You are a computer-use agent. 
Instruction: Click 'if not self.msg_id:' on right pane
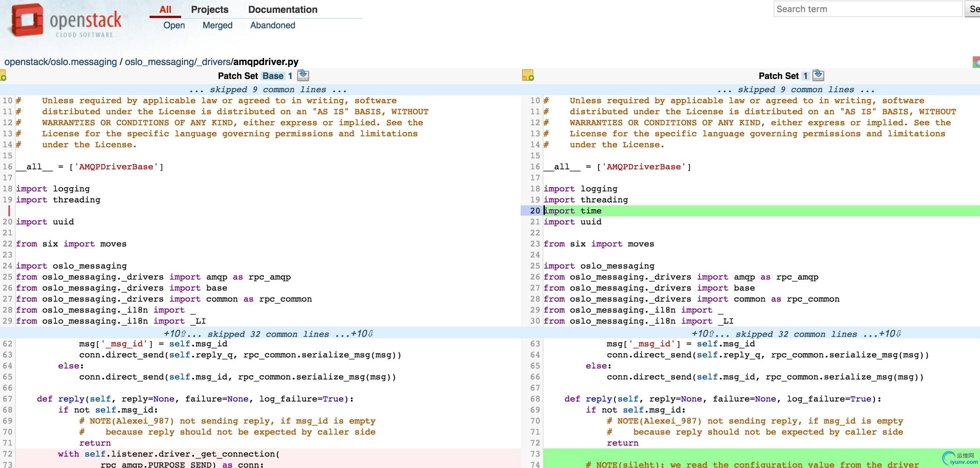tap(635, 410)
